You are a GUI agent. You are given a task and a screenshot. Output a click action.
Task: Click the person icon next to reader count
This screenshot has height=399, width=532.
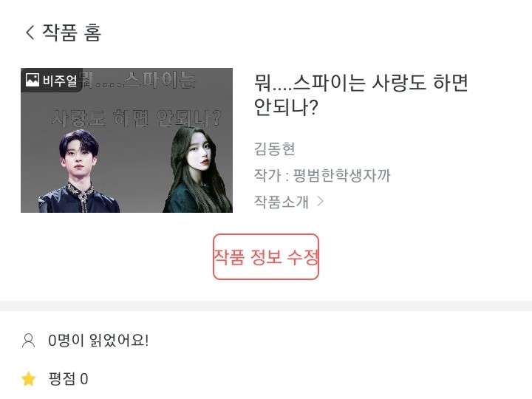(29, 341)
